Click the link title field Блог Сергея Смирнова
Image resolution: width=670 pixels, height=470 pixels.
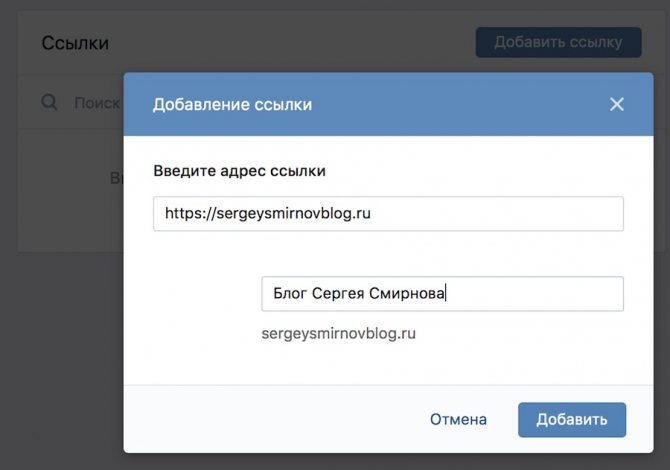click(x=442, y=294)
